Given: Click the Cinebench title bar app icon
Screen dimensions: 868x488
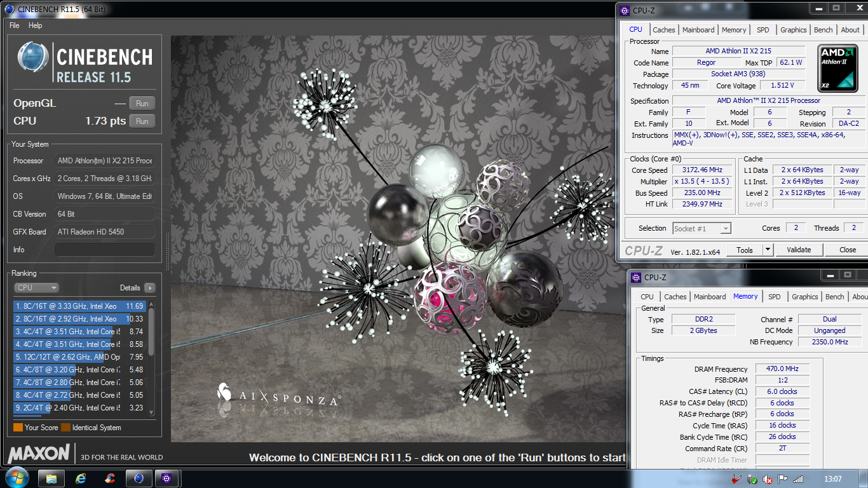Looking at the screenshot, I should [x=9, y=10].
